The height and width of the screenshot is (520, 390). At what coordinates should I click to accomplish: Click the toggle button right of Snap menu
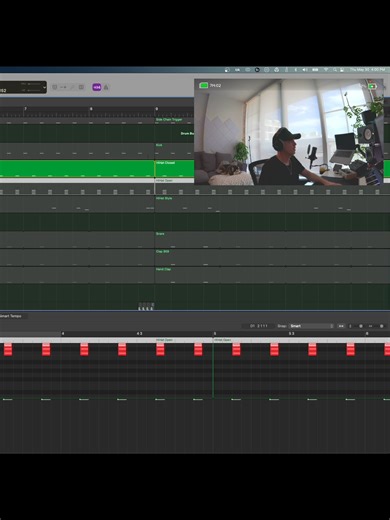[x=341, y=326]
